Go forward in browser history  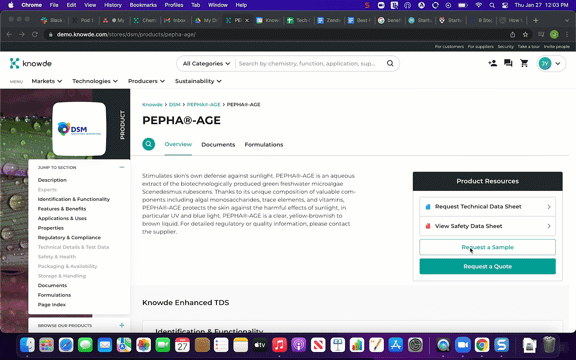pos(22,34)
